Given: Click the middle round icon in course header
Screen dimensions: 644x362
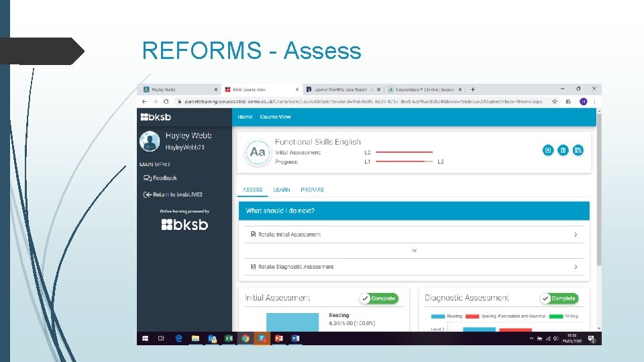Looking at the screenshot, I should pos(563,150).
